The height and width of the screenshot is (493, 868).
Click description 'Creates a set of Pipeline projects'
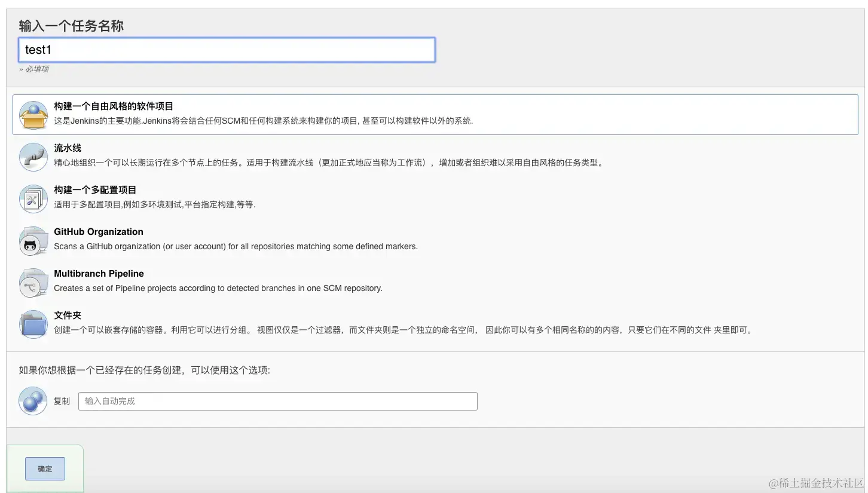218,288
